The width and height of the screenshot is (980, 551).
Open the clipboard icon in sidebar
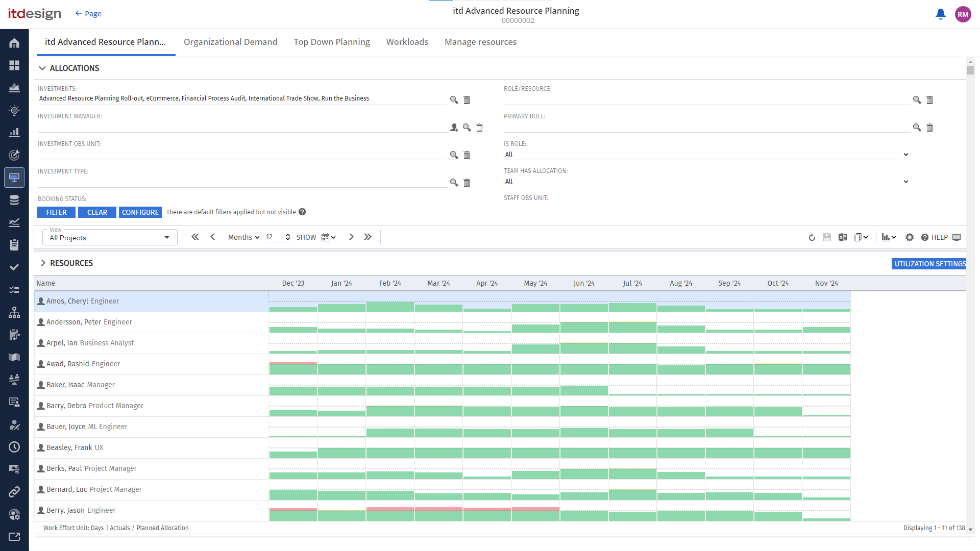[x=14, y=245]
